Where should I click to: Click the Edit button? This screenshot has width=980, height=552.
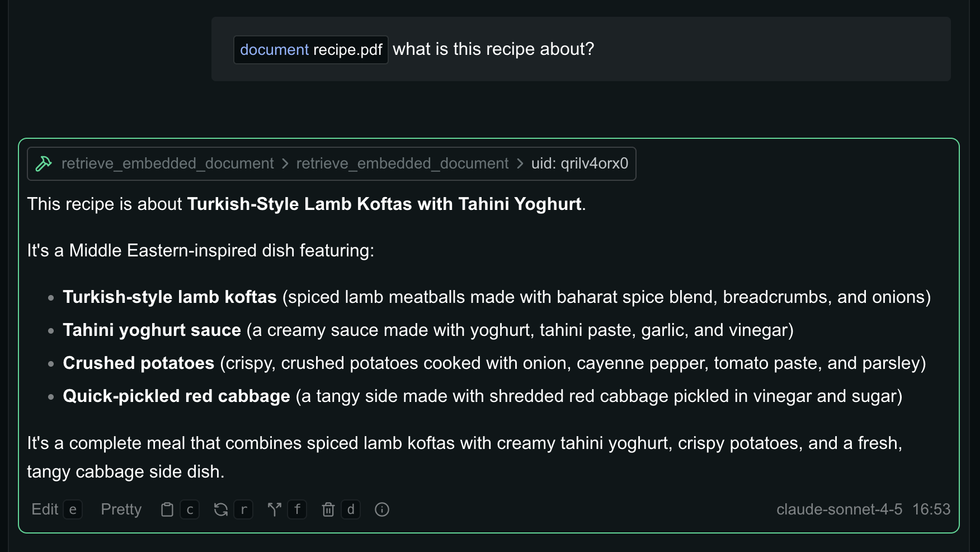tap(45, 509)
